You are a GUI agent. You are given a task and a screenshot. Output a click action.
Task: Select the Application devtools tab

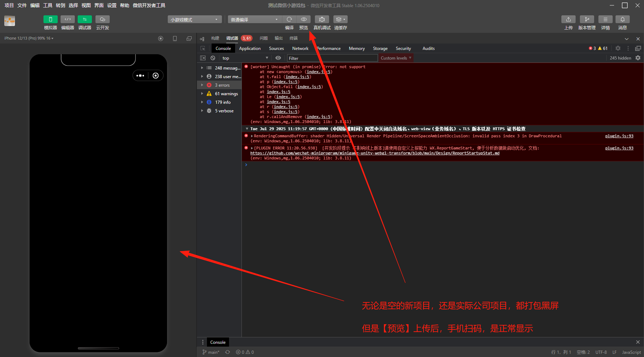[250, 49]
